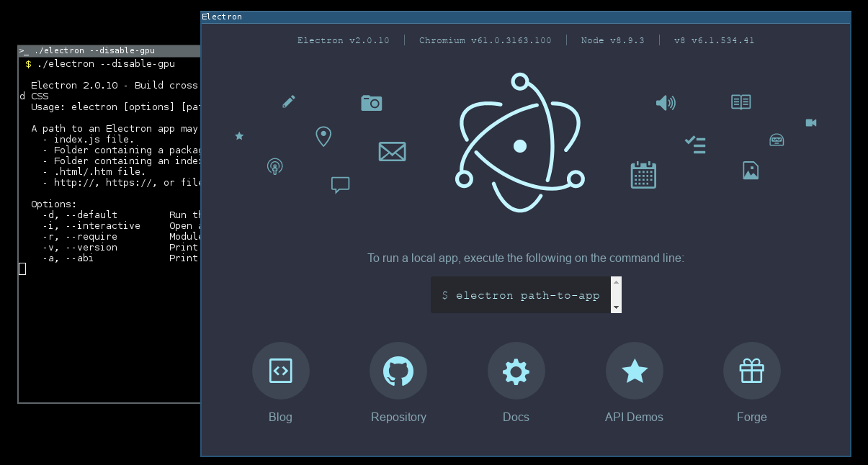The image size is (868, 465).
Task: Click the camera icon
Action: (371, 102)
